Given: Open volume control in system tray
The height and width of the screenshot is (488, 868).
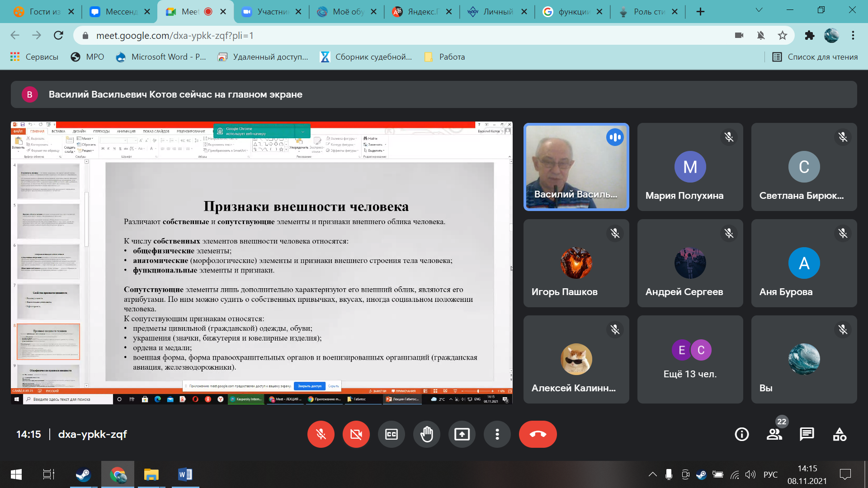Looking at the screenshot, I should coord(750,474).
